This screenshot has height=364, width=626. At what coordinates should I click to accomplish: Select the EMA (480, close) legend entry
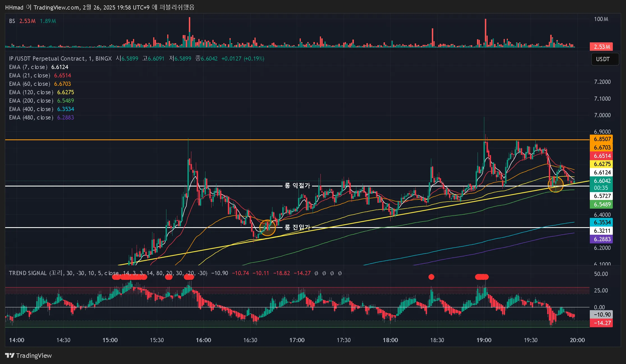pyautogui.click(x=42, y=118)
